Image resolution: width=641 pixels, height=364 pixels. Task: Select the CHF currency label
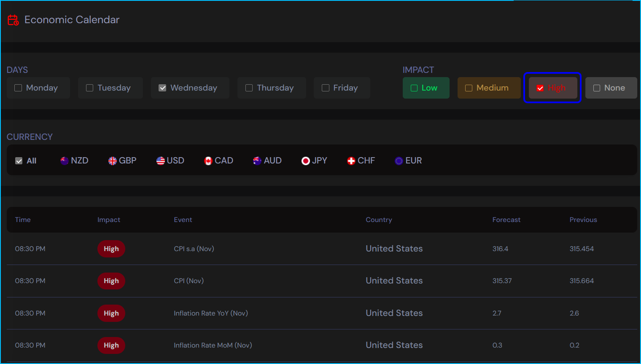click(366, 161)
